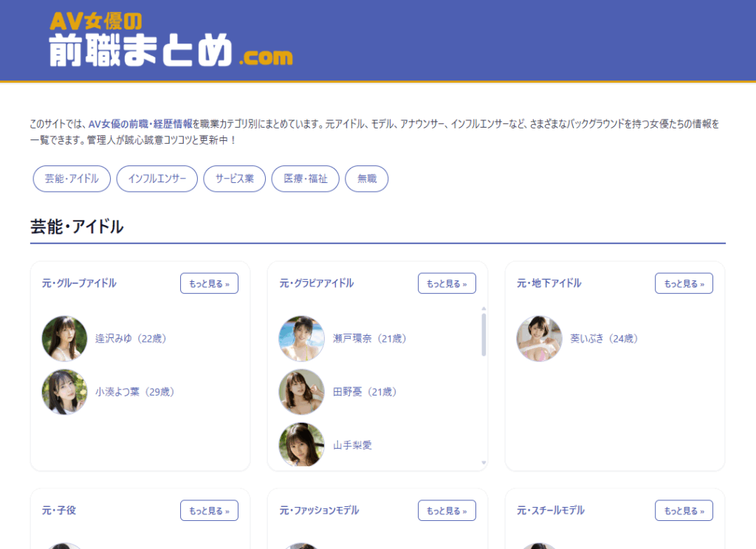This screenshot has height=549, width=756.
Task: Click the 山手梨愛 name link
Action: (x=352, y=445)
